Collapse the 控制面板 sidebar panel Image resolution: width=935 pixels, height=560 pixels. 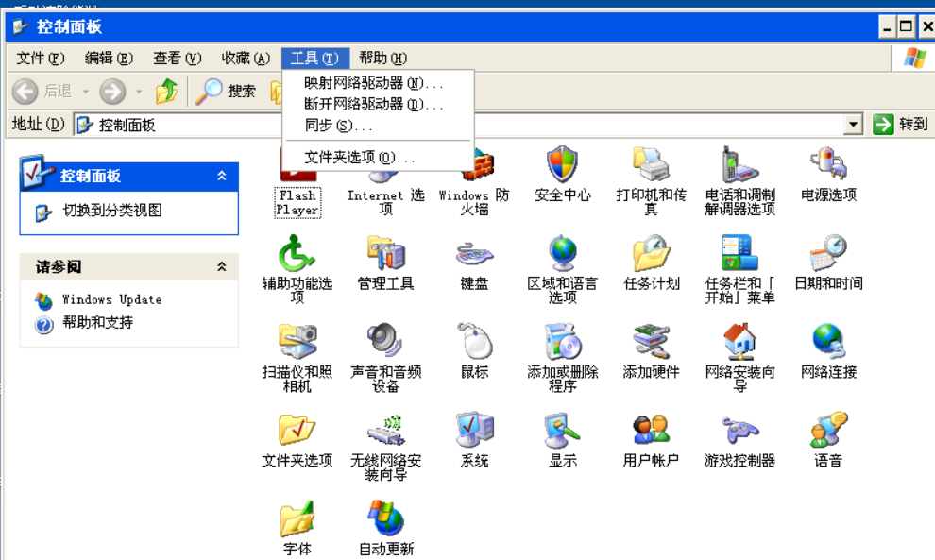tap(222, 176)
